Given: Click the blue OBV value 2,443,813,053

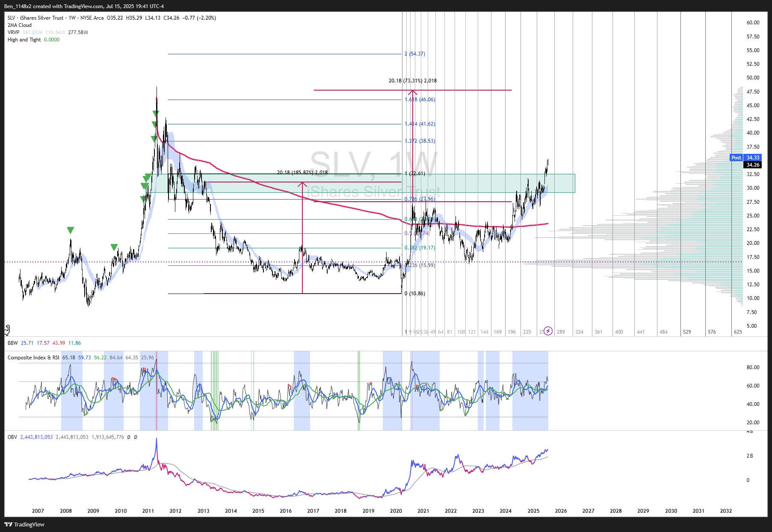Looking at the screenshot, I should [x=36, y=437].
